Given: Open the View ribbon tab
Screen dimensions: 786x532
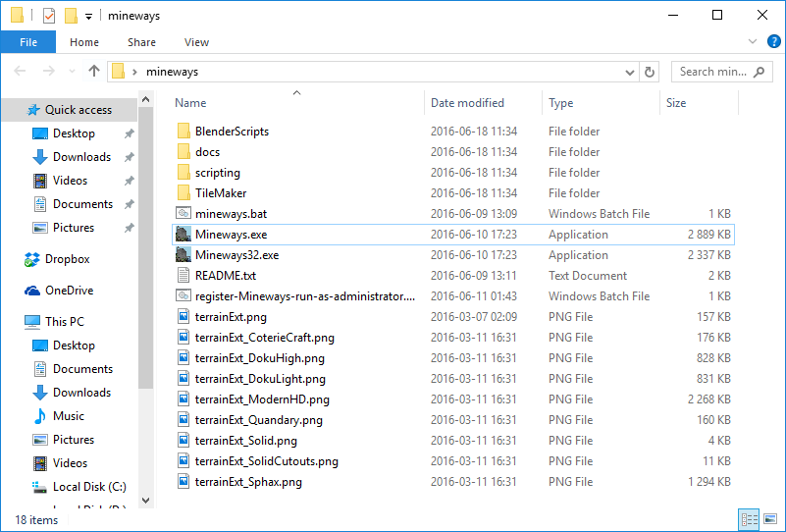Looking at the screenshot, I should pyautogui.click(x=196, y=42).
